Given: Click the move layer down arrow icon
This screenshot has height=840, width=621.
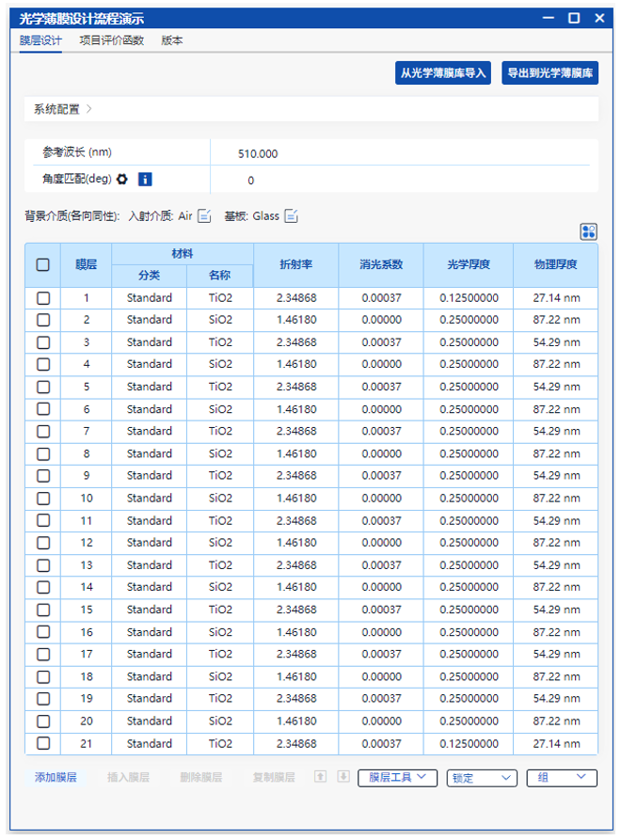Looking at the screenshot, I should pyautogui.click(x=343, y=777).
